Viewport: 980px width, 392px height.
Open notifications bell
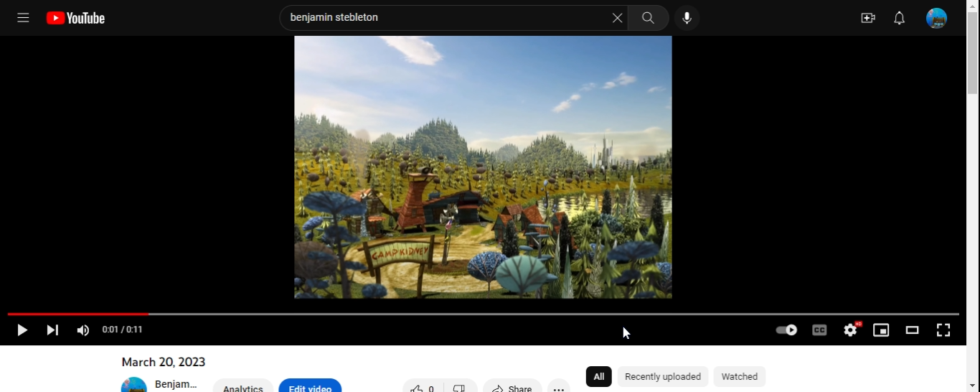pyautogui.click(x=899, y=18)
